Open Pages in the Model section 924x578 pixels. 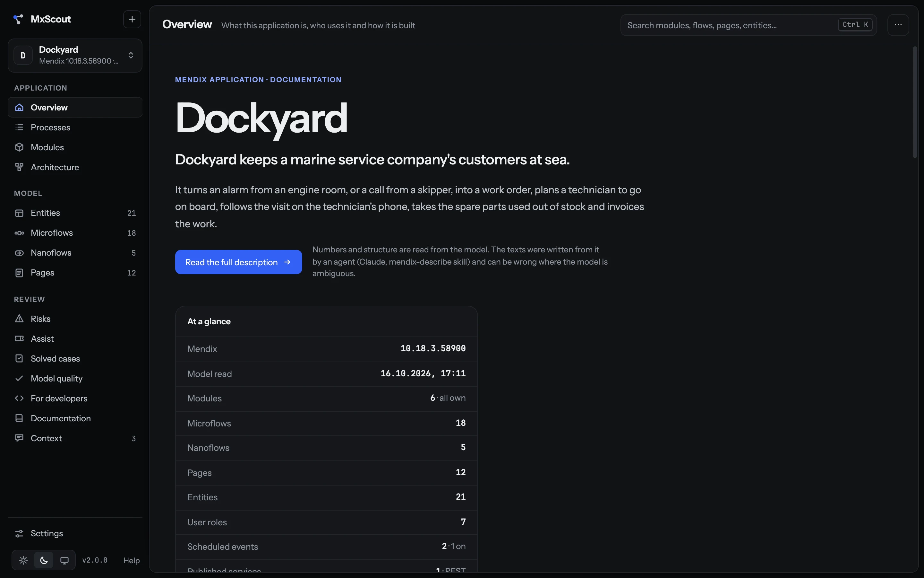(x=75, y=273)
